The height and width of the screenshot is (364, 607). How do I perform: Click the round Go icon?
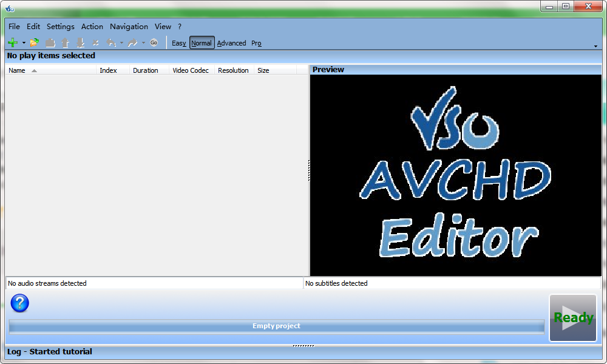[x=154, y=42]
